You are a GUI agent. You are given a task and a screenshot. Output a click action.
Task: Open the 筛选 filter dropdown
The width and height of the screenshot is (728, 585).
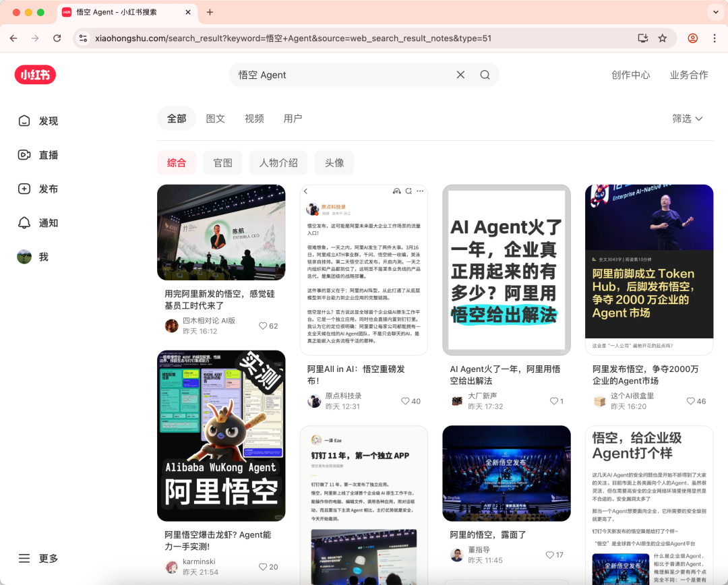click(687, 119)
